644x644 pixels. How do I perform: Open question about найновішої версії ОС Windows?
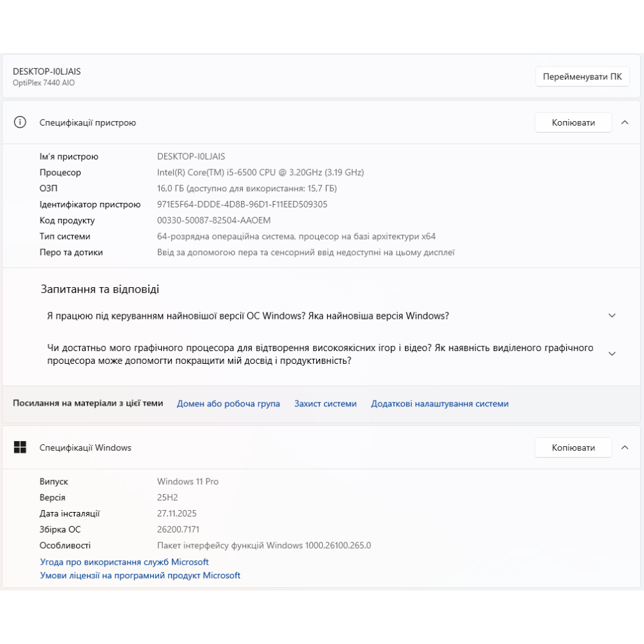coord(248,316)
